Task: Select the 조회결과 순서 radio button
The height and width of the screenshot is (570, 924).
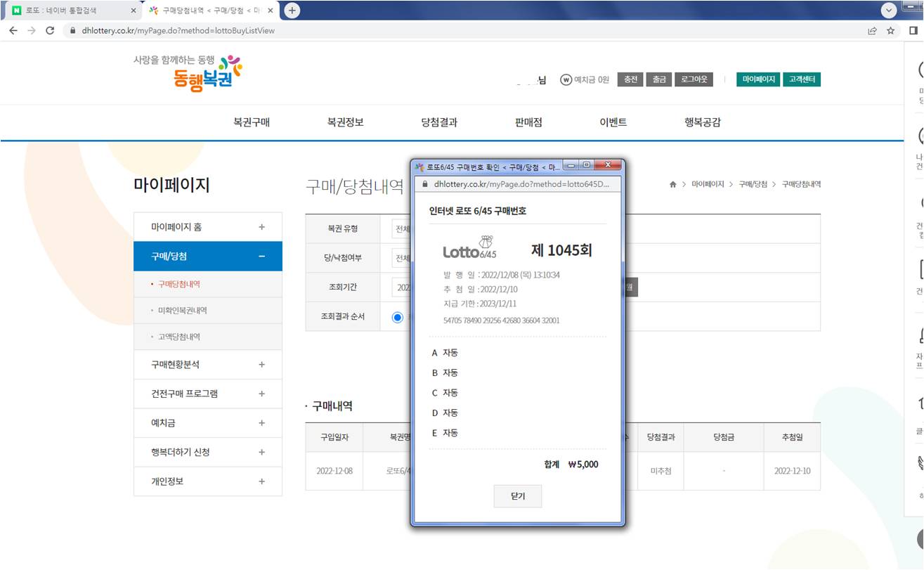Action: 398,317
